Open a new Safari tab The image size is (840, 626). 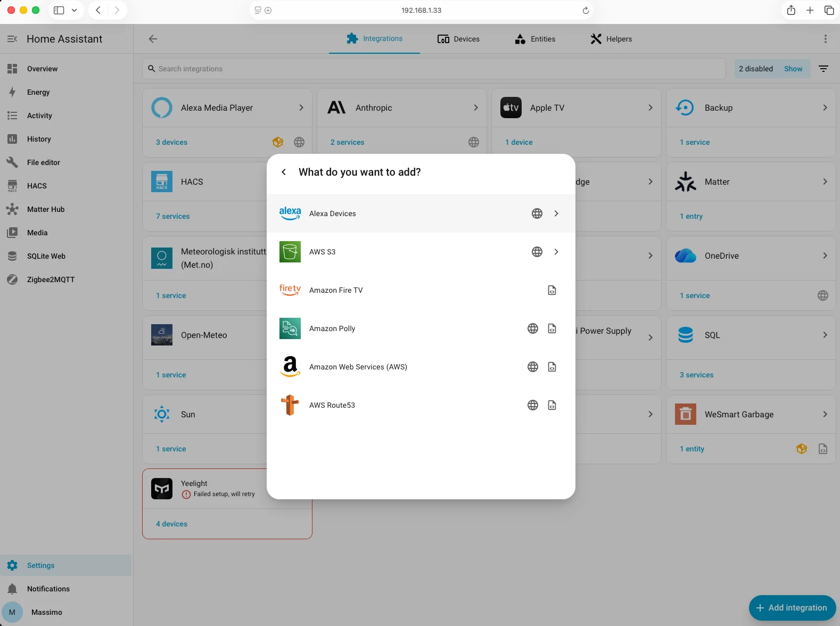(x=810, y=10)
